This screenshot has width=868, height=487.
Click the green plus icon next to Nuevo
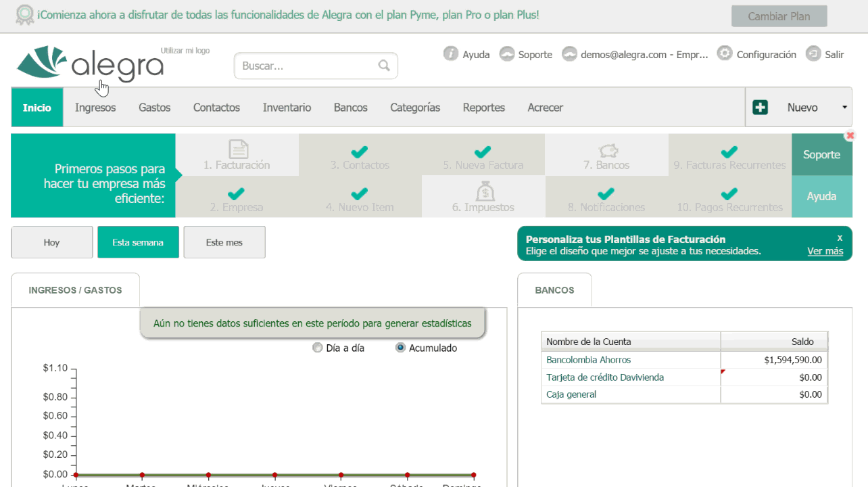coord(760,107)
